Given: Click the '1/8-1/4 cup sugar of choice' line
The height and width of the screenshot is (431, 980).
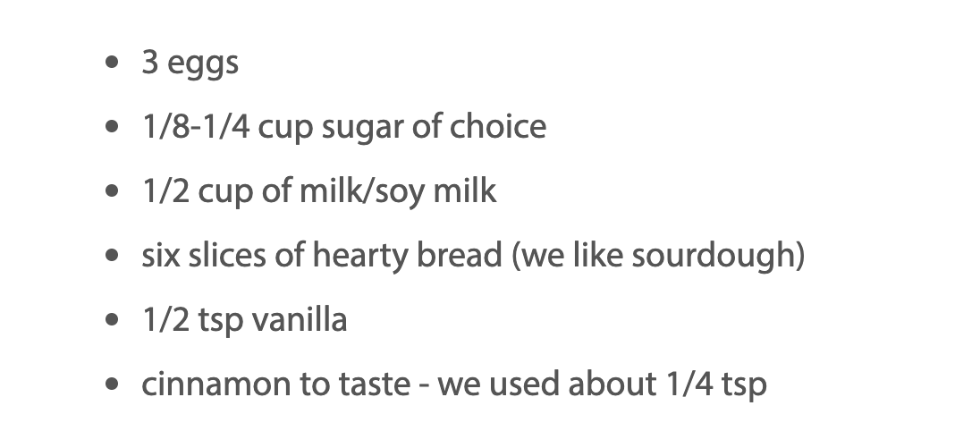Looking at the screenshot, I should point(344,127).
